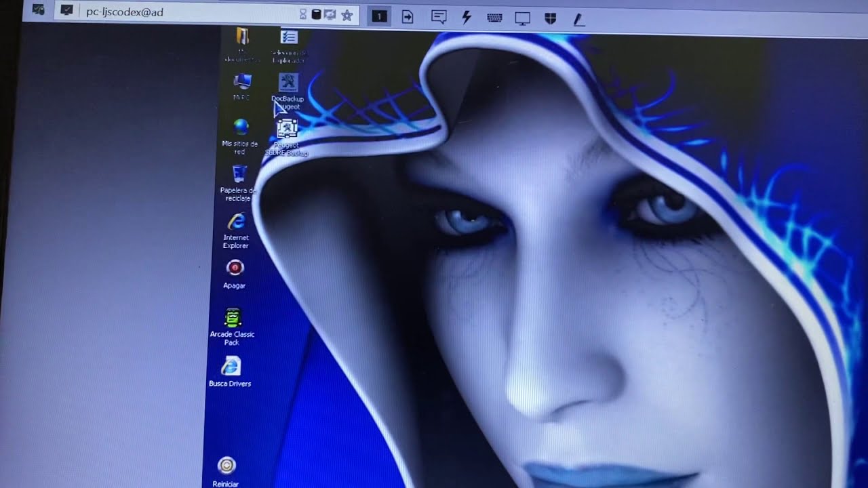Launch Internet Explorer from the desktop

[x=237, y=222]
